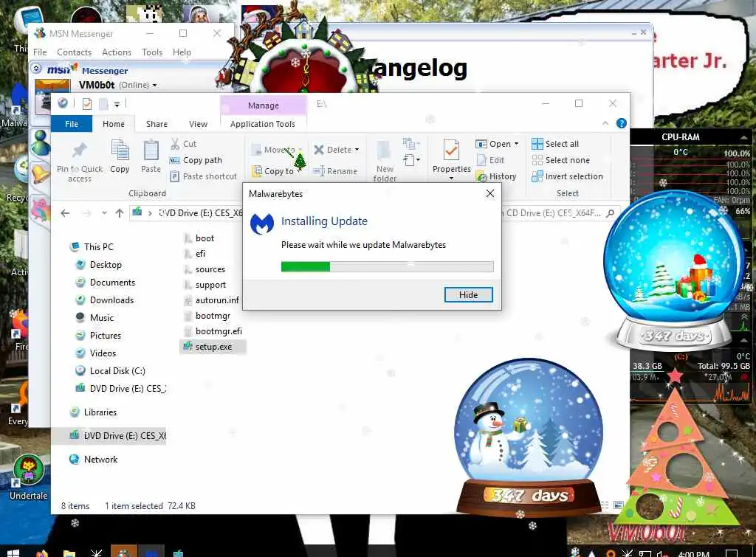Click the taskbar clock showing 4:00 PM
The image size is (756, 557).
pyautogui.click(x=693, y=553)
